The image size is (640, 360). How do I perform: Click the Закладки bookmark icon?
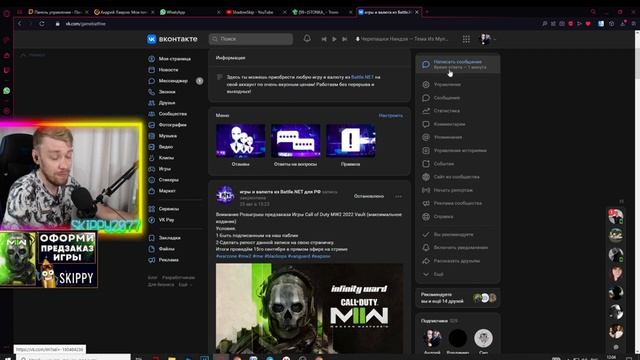pyautogui.click(x=151, y=238)
